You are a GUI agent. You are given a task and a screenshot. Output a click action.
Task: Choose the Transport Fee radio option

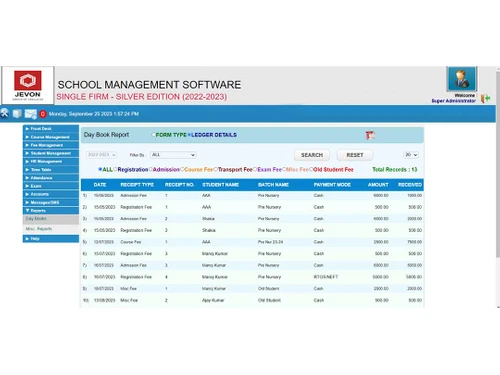tap(215, 169)
